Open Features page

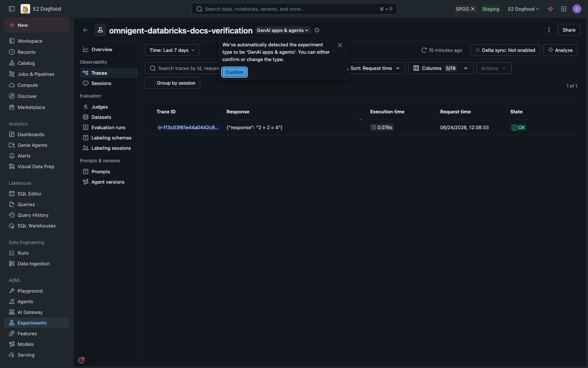click(x=37, y=333)
